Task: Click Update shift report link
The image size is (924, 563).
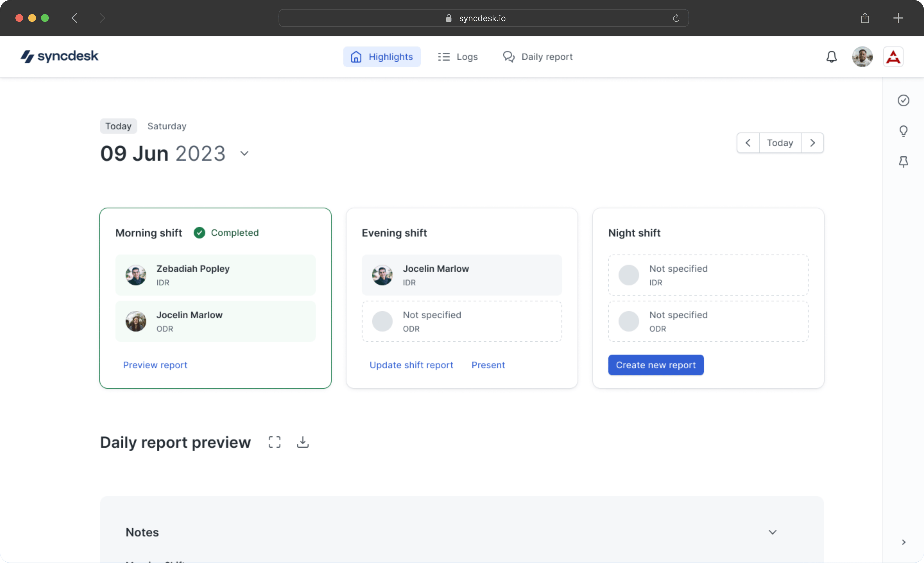Action: (x=411, y=364)
